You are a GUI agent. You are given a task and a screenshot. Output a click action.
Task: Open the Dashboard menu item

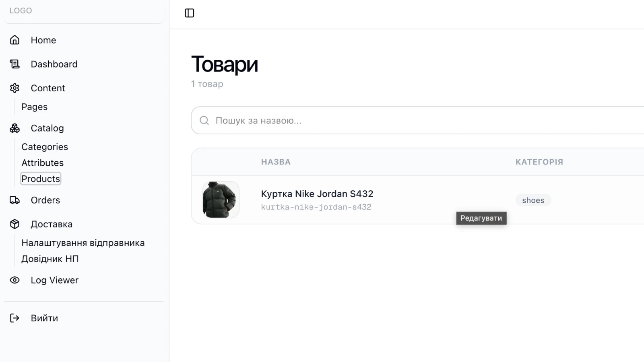coord(54,64)
